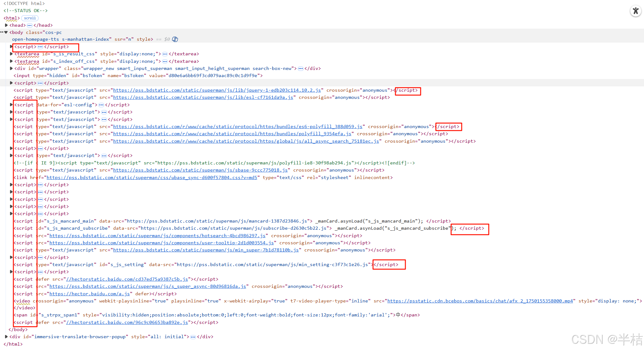Open the jquery-1-edb203c114.10.2.js link
This screenshot has width=644, height=350.
click(x=217, y=90)
